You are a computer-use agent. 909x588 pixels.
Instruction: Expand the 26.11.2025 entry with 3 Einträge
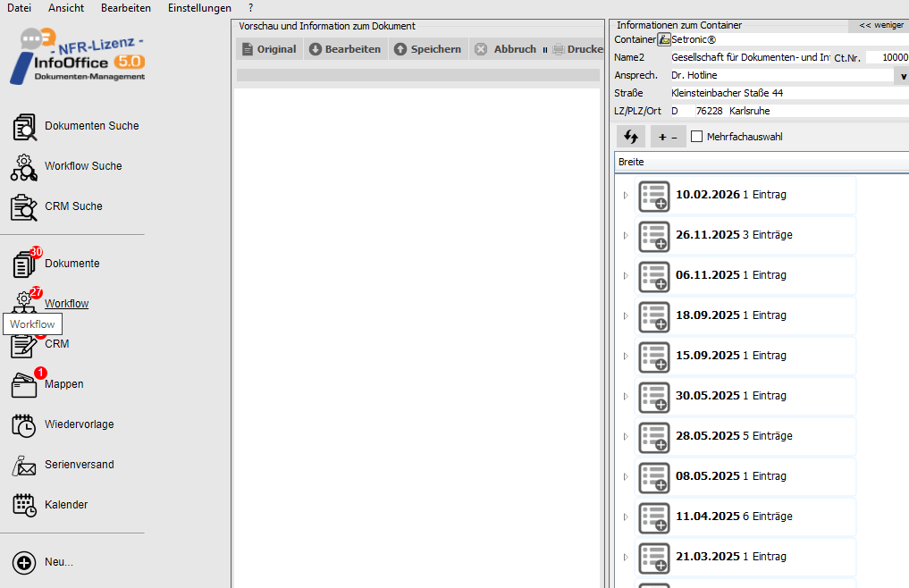click(626, 235)
